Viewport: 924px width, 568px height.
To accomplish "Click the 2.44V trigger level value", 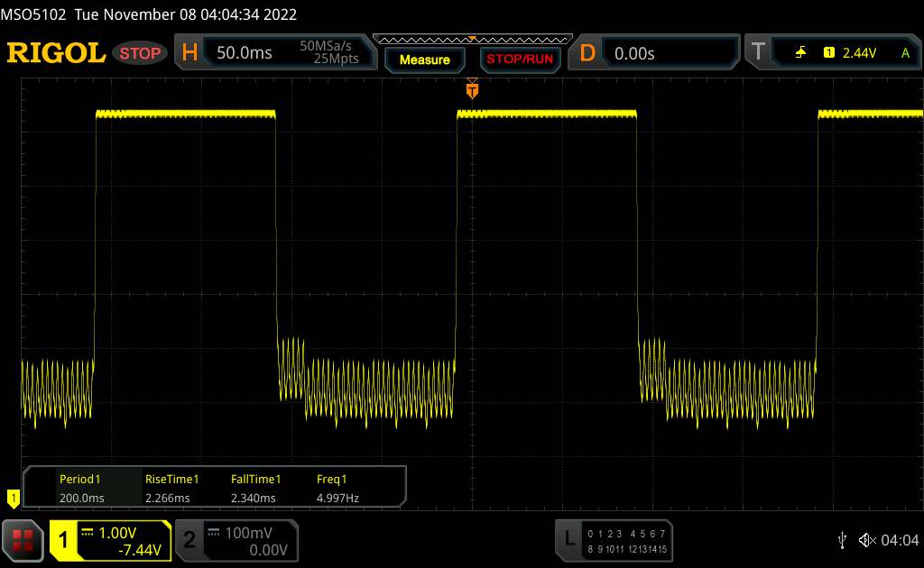I will tap(859, 53).
